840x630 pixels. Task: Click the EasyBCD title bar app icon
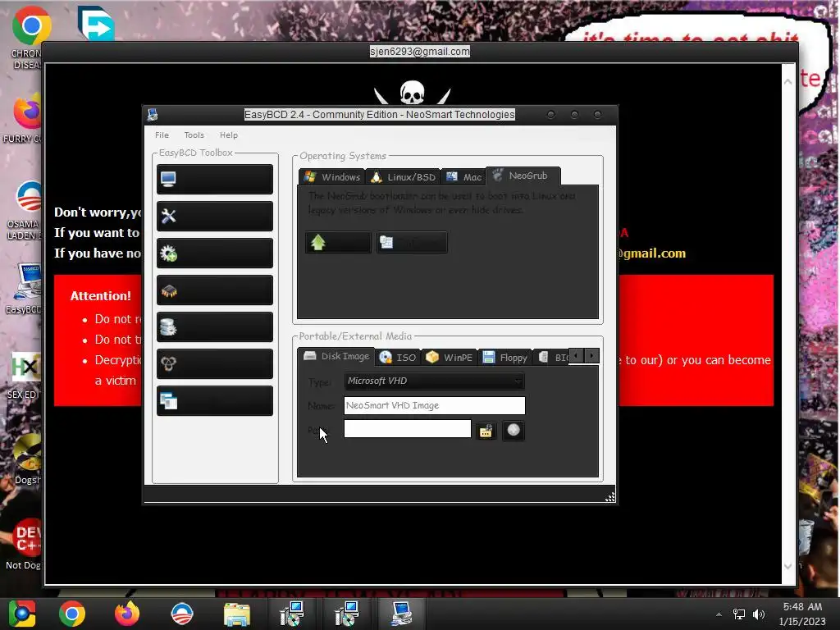coord(153,115)
